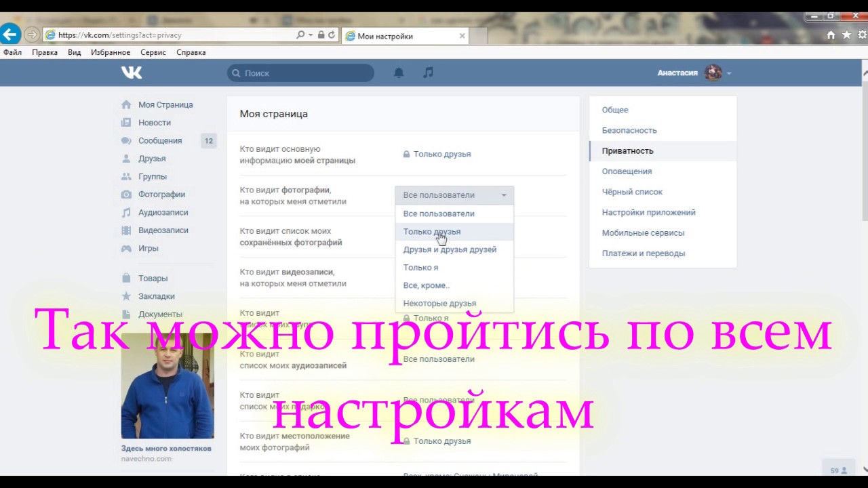Image resolution: width=868 pixels, height=488 pixels.
Task: Click the people icon beside Группы
Action: click(x=126, y=176)
